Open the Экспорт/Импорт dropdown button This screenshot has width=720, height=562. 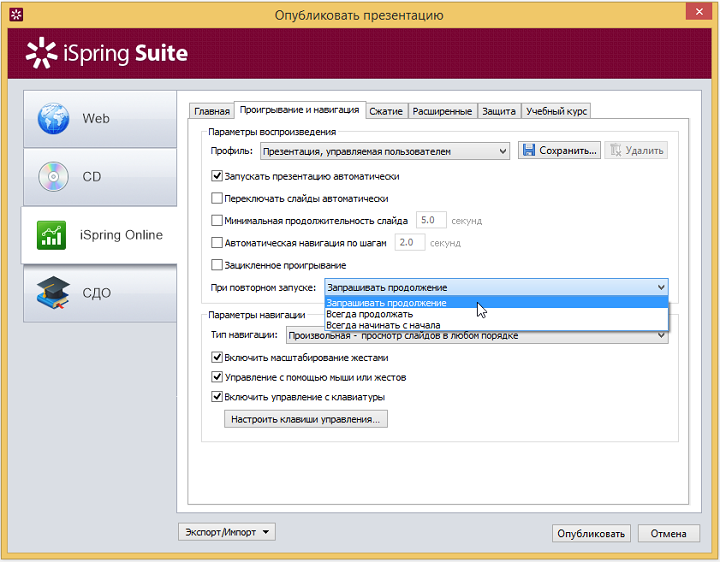pyautogui.click(x=227, y=532)
